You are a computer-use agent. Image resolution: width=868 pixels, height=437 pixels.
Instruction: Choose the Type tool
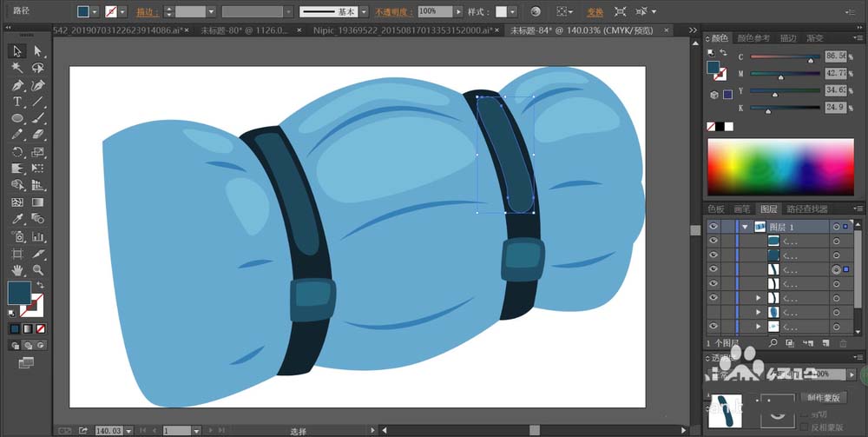pyautogui.click(x=17, y=102)
